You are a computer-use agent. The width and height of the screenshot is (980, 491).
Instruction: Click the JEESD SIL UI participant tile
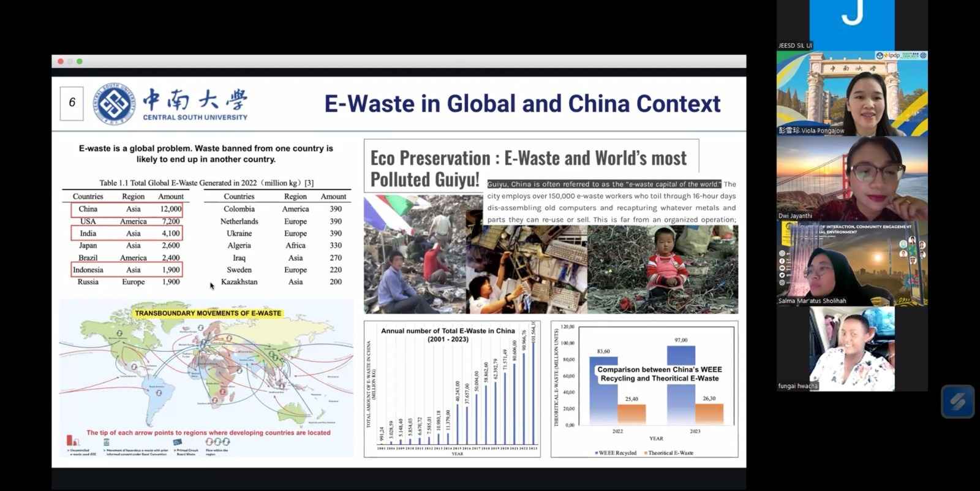coord(851,25)
